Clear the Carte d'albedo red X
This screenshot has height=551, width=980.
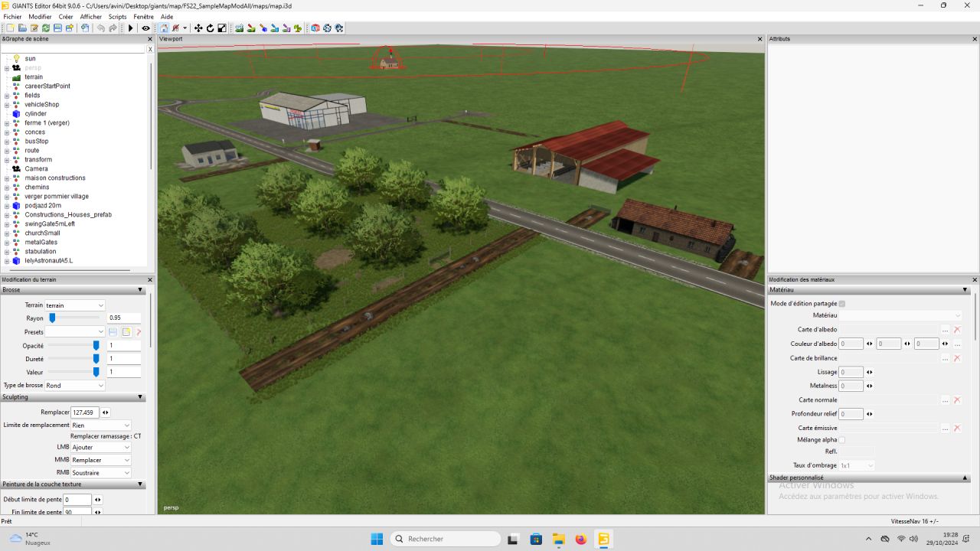coord(957,330)
